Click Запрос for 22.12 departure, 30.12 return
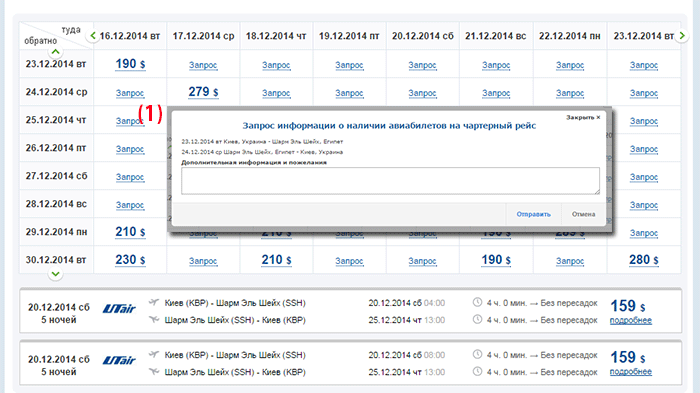Screen dimensions: 700x393 pyautogui.click(x=570, y=261)
